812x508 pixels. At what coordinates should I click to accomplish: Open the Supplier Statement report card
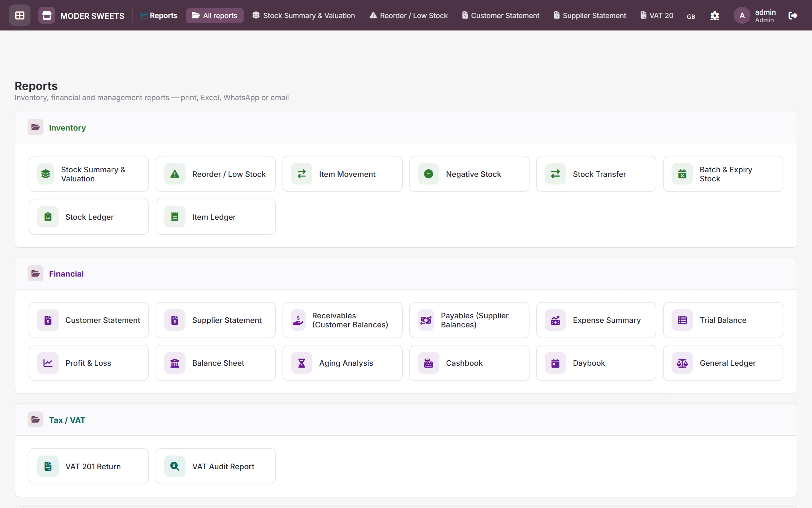point(215,320)
